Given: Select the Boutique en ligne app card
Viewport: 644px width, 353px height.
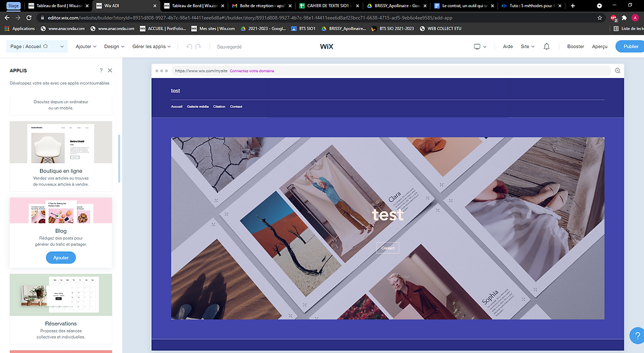Looking at the screenshot, I should (x=60, y=156).
